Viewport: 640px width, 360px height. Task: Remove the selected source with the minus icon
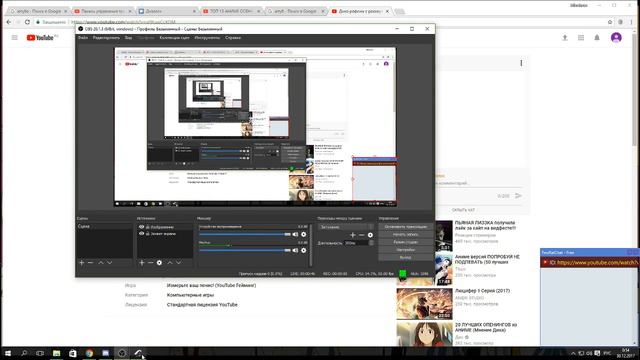point(150,263)
